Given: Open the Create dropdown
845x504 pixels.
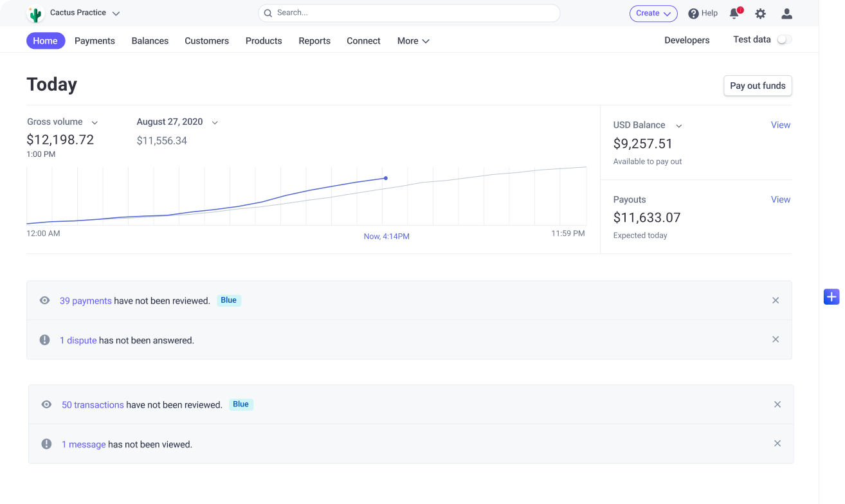Looking at the screenshot, I should 653,13.
